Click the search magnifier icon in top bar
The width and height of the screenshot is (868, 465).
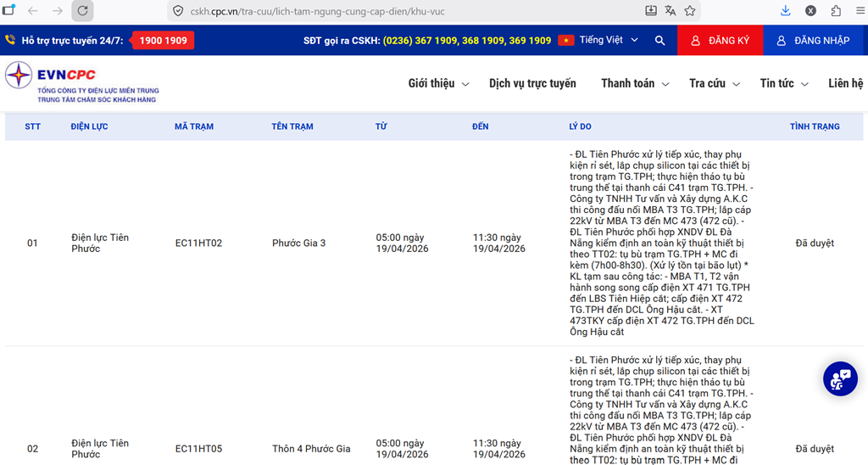click(659, 41)
